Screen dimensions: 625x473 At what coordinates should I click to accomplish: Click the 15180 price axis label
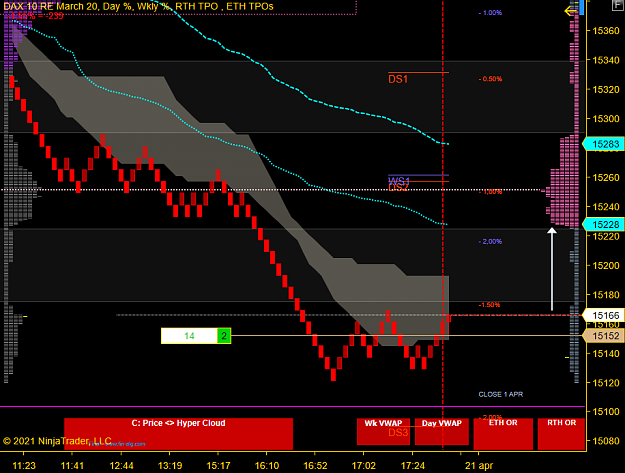coord(606,295)
